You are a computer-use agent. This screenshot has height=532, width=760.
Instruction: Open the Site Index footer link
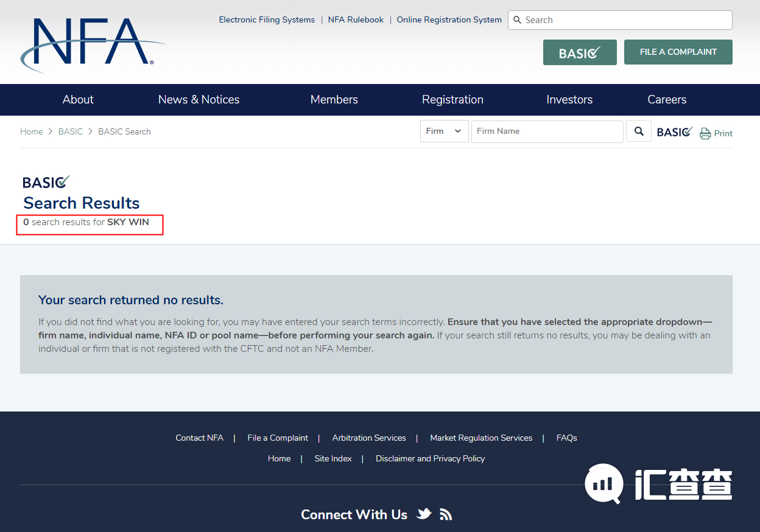pos(333,458)
